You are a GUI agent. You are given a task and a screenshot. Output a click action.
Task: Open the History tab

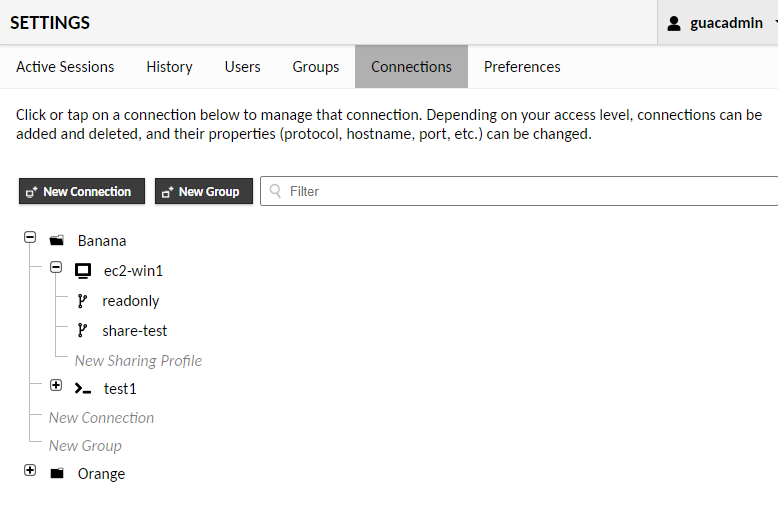tap(169, 67)
